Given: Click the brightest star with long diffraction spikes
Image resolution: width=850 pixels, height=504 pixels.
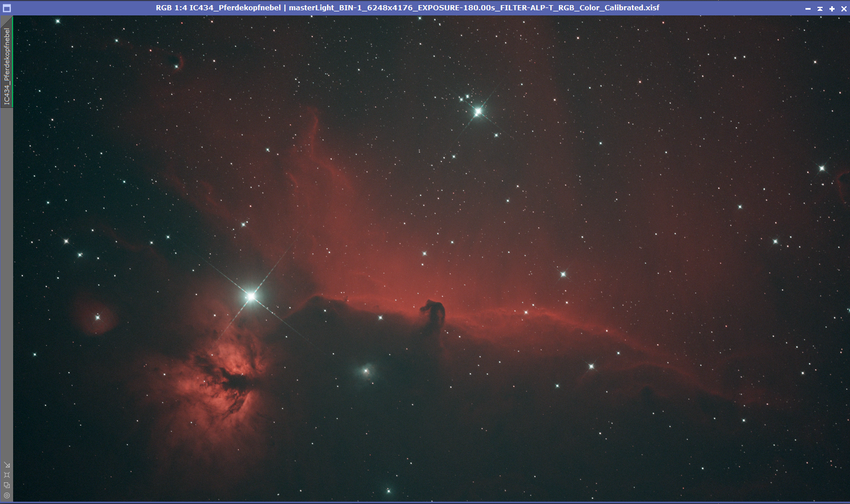Looking at the screenshot, I should 251,296.
